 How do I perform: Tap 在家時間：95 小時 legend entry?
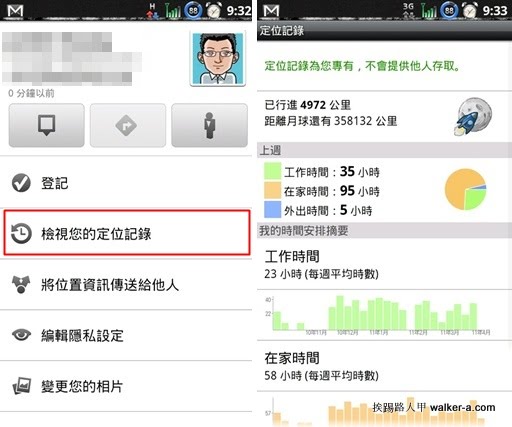point(332,191)
